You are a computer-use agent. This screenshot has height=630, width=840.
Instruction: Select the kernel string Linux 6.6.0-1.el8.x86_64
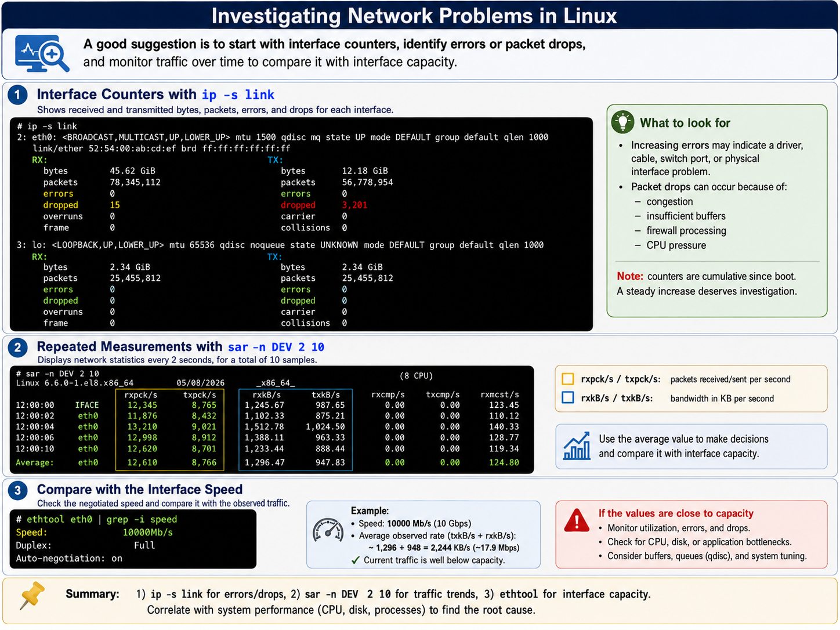(x=75, y=383)
